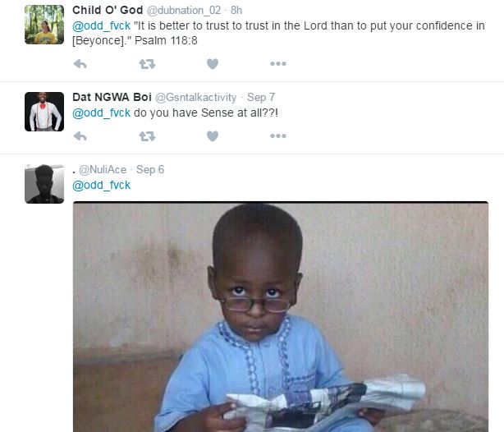This screenshot has width=504, height=432.
Task: Open more options on Dat NGWA Boi's tweet
Action: (278, 136)
